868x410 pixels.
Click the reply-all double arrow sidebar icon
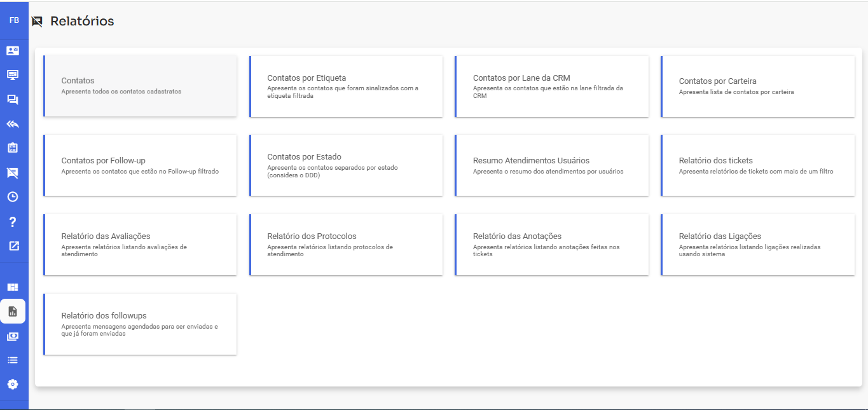pyautogui.click(x=13, y=124)
